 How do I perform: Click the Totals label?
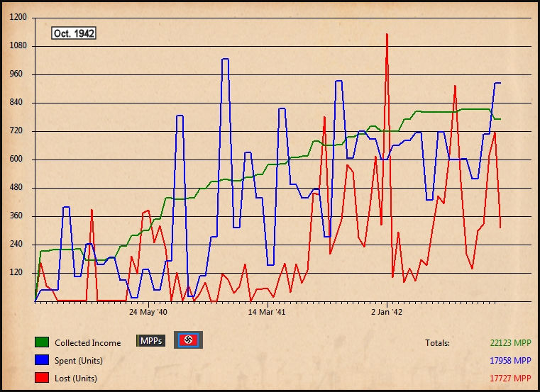(437, 343)
